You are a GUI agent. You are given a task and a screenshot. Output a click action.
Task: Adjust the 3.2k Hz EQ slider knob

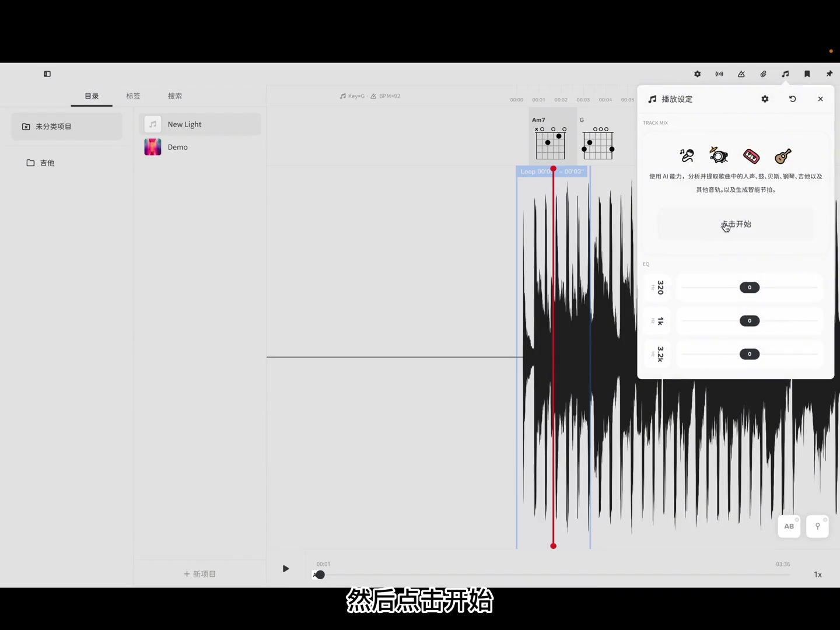coord(750,354)
